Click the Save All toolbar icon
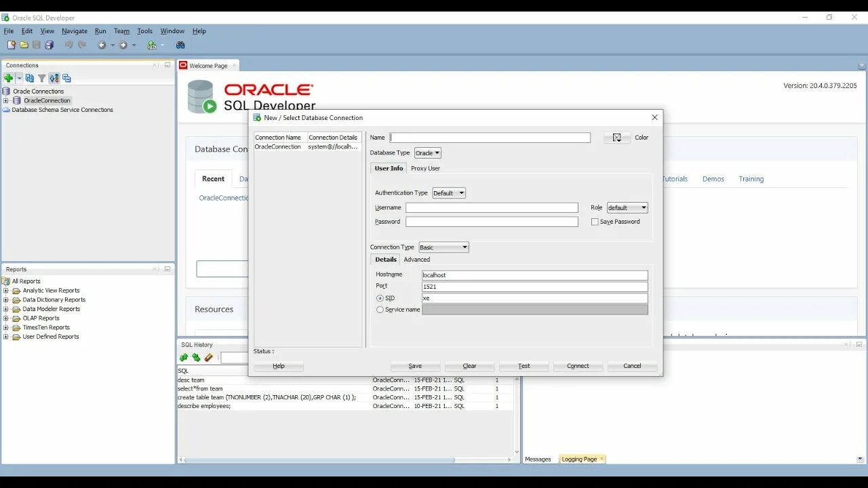 tap(49, 45)
